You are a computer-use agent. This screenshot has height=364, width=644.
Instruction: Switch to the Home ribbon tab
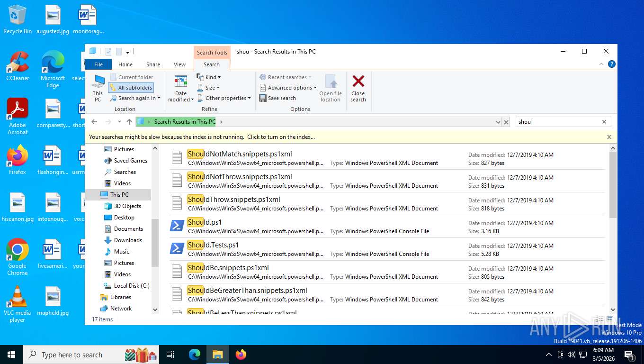[125, 64]
